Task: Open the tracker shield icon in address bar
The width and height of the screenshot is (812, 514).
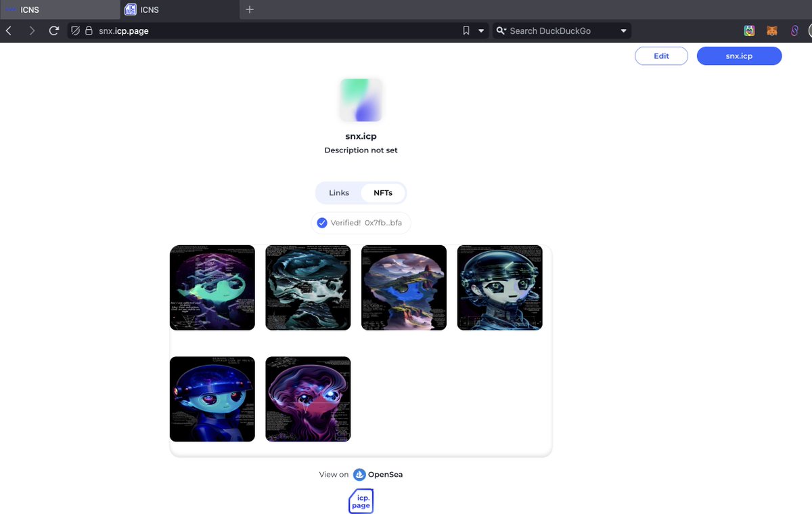Action: (76, 30)
